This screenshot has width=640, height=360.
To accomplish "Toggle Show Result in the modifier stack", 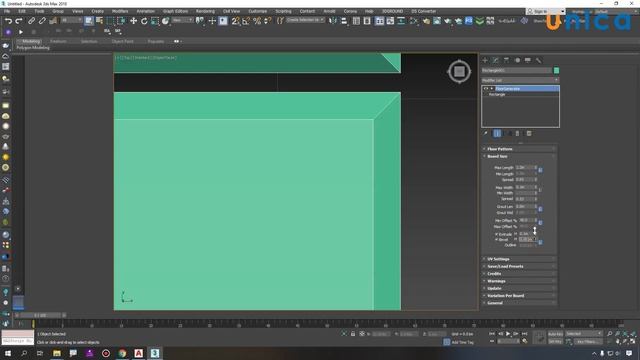I will coord(497,133).
